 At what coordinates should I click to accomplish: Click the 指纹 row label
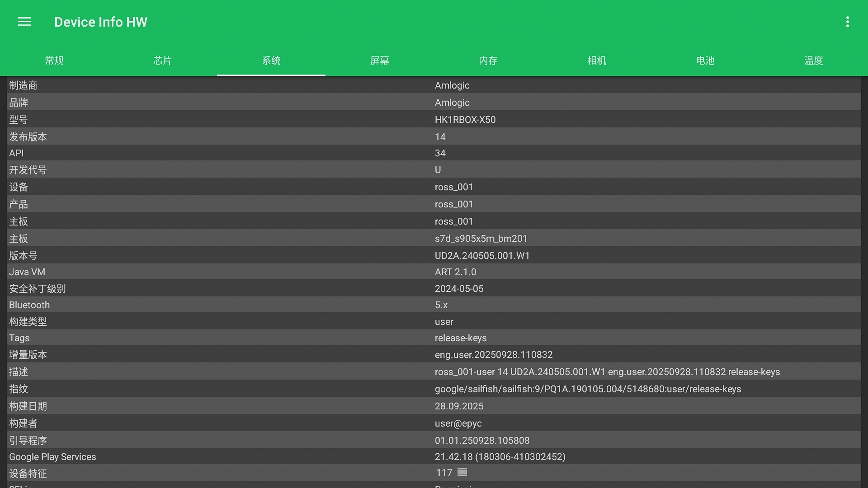pyautogui.click(x=19, y=389)
